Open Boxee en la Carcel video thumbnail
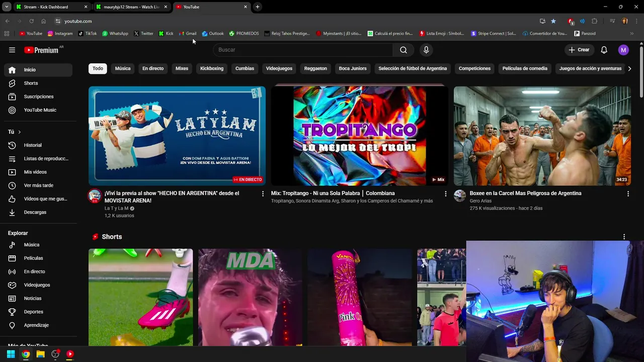Image resolution: width=644 pixels, height=362 pixels. [542, 136]
